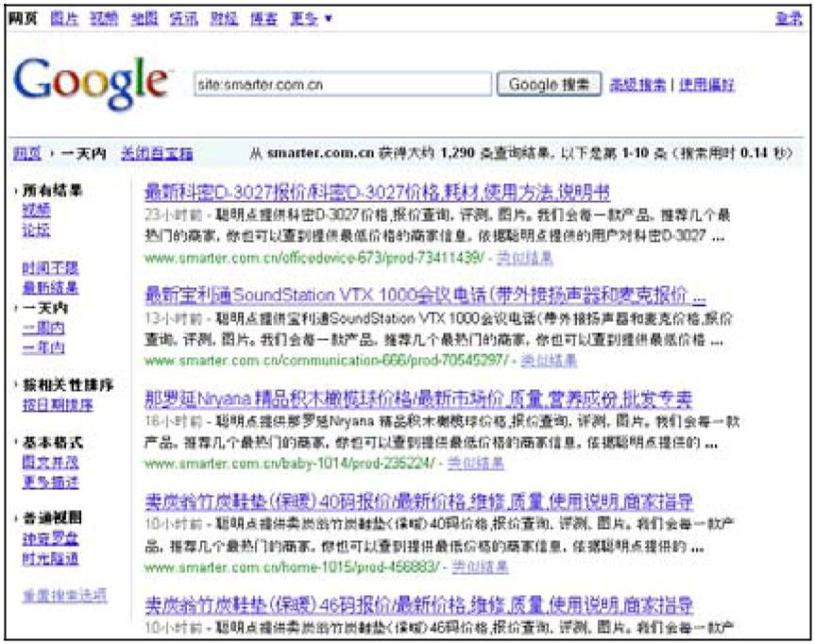This screenshot has height=644, width=815.
Task: Sort results with 按日期排序 link
Action: [x=58, y=405]
